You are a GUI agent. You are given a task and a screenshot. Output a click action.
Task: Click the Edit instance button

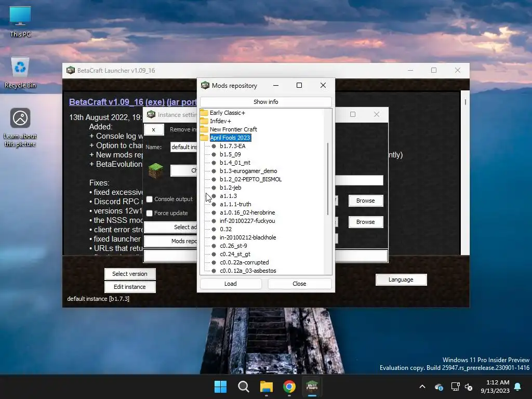(x=129, y=287)
